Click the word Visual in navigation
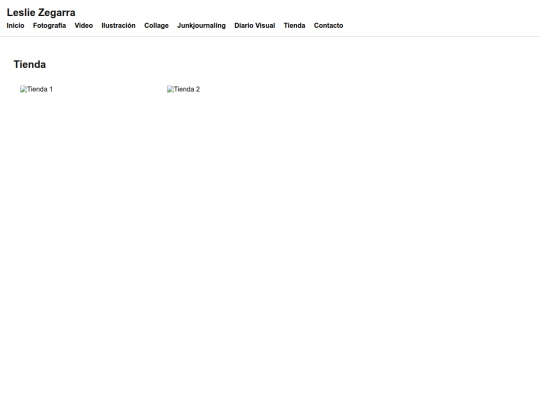Viewport: 540px width, 405px height. [x=265, y=25]
